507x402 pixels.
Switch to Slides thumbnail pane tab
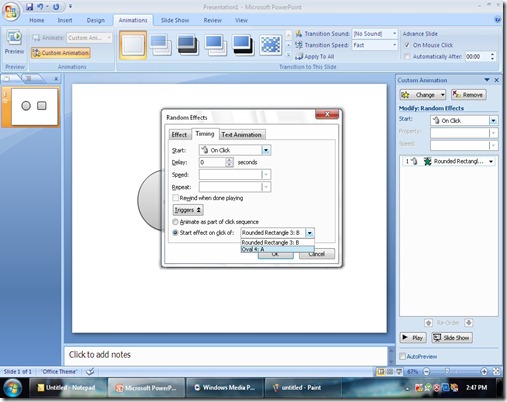7,78
